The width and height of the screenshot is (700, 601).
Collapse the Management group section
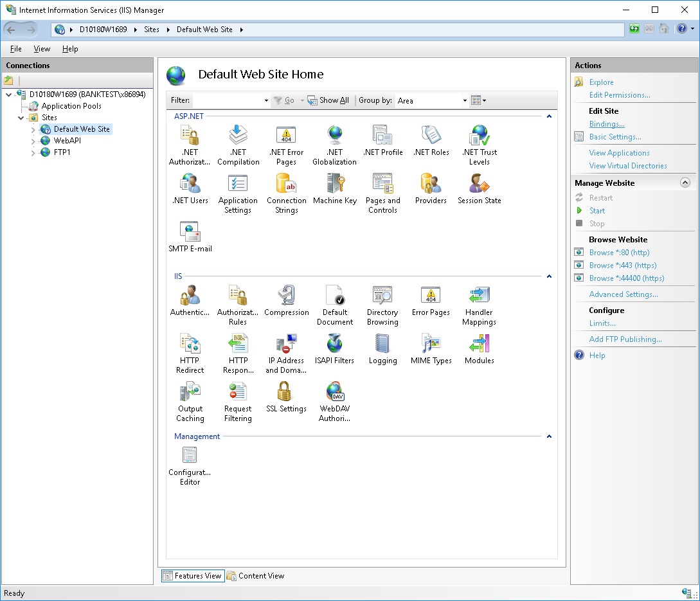pyautogui.click(x=549, y=436)
